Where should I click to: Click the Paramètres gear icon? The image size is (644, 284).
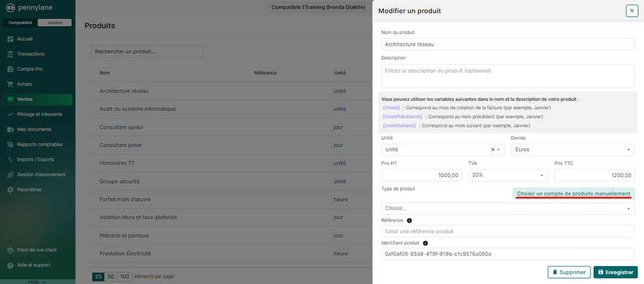[10, 189]
